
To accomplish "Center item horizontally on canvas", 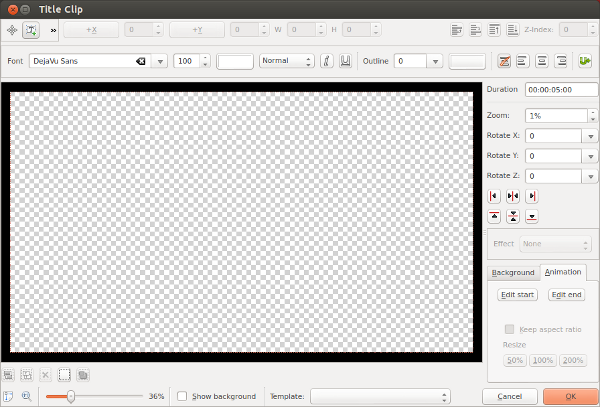I will (x=512, y=196).
